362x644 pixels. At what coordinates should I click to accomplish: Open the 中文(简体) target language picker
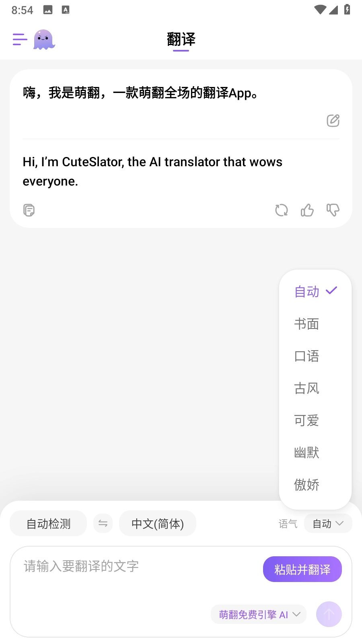158,523
